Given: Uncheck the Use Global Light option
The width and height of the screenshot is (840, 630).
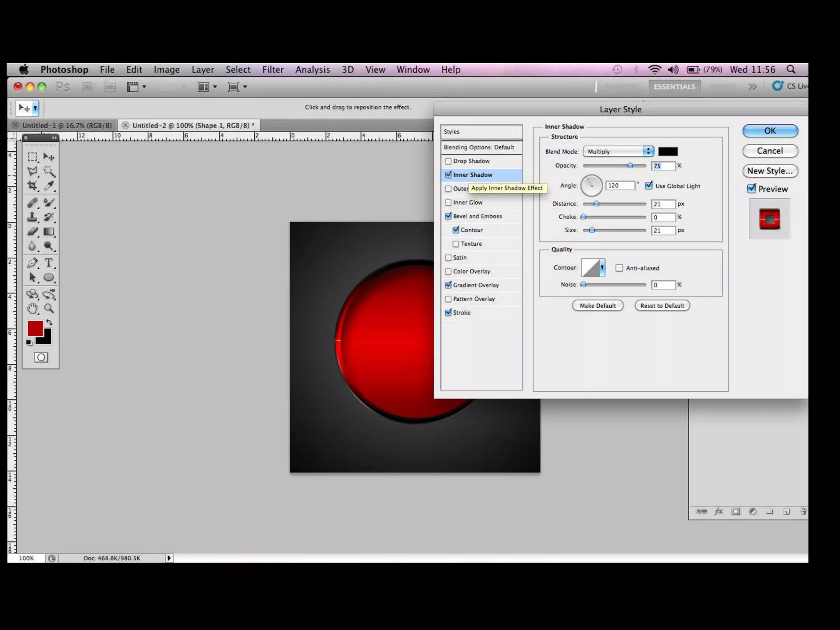Looking at the screenshot, I should [649, 186].
